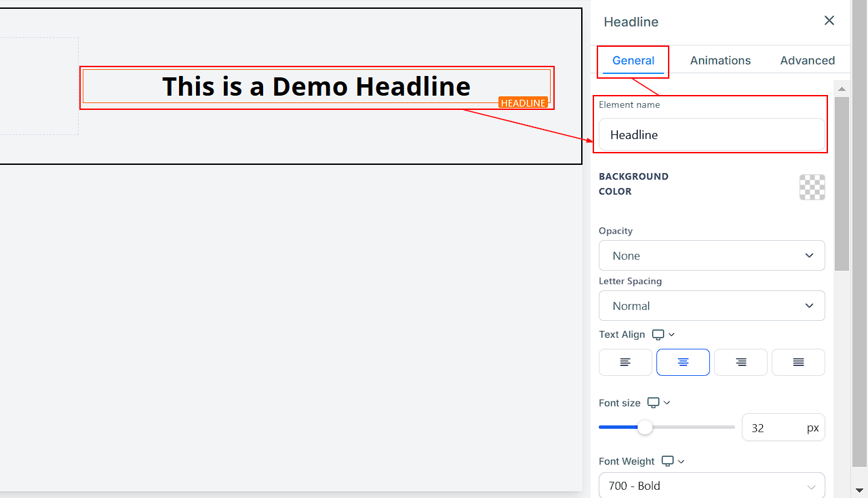Click the orange HEADLINE tag label
The height and width of the screenshot is (498, 868).
coord(523,102)
